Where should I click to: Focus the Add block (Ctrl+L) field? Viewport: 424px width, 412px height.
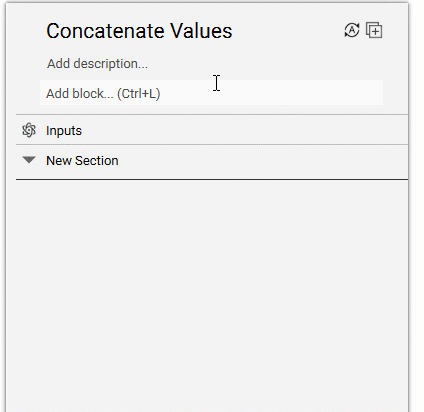(x=211, y=93)
